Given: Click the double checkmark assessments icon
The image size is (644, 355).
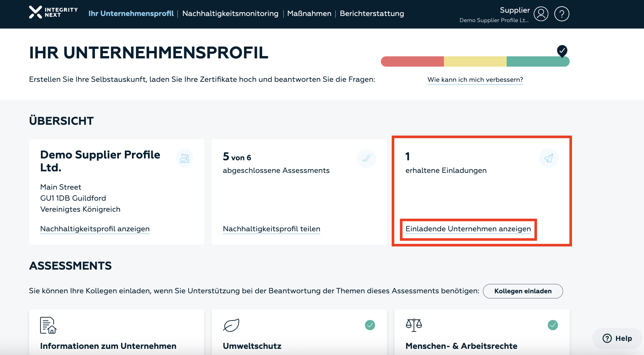Looking at the screenshot, I should [x=366, y=158].
